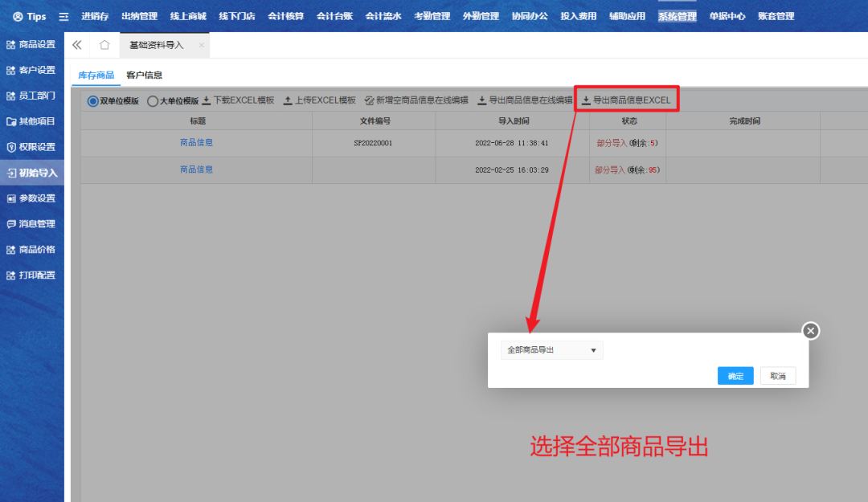This screenshot has height=502, width=868.
Task: Click the 上传EXCEL模板 upload icon
Action: (288, 100)
